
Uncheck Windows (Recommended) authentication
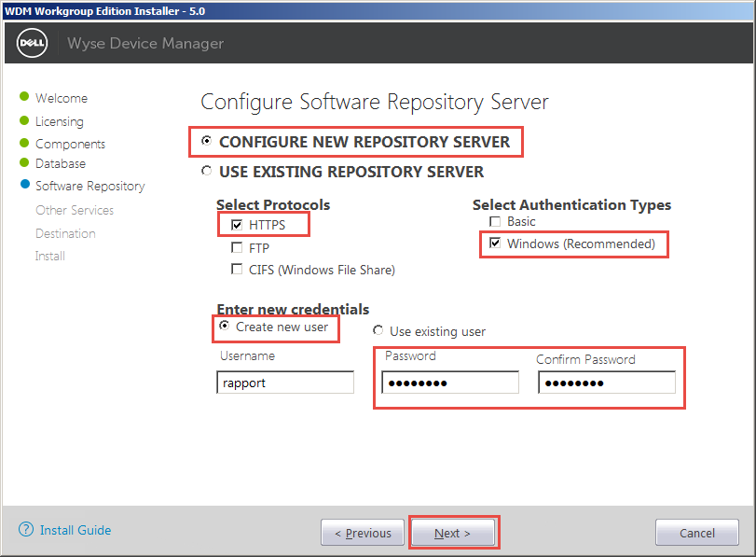click(x=494, y=244)
